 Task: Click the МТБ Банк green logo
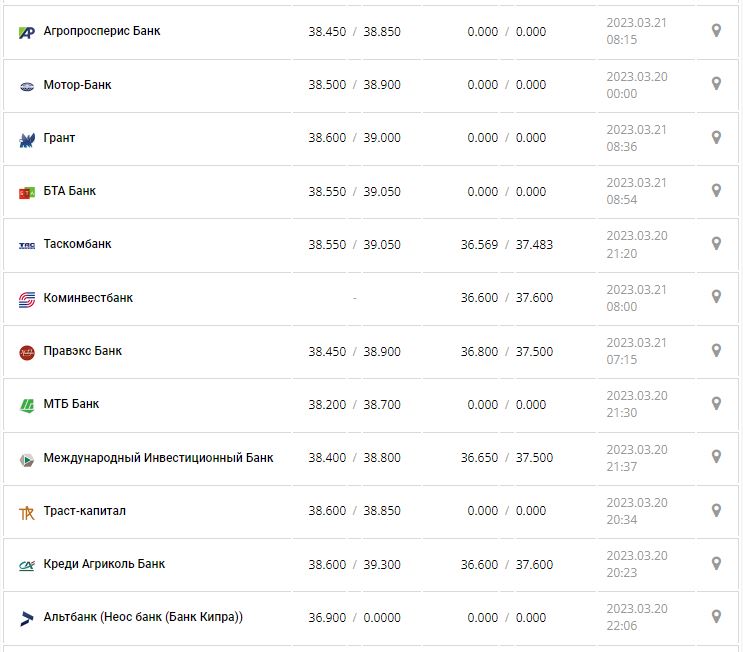tap(27, 405)
